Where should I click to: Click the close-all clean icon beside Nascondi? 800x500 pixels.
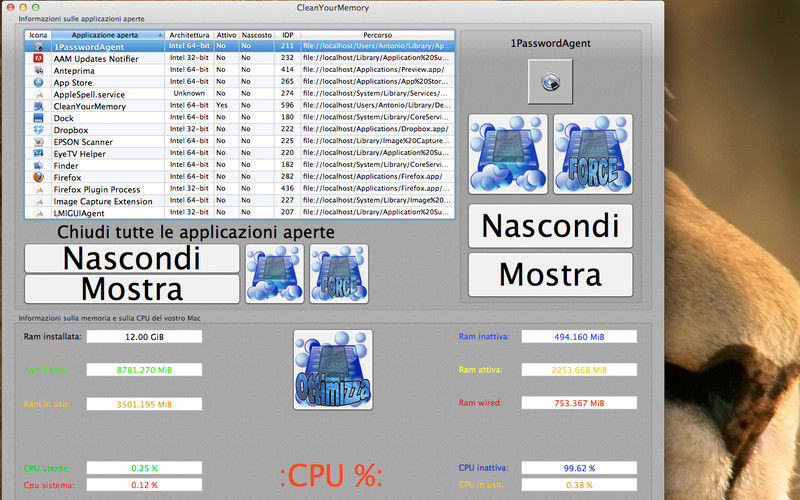(274, 273)
